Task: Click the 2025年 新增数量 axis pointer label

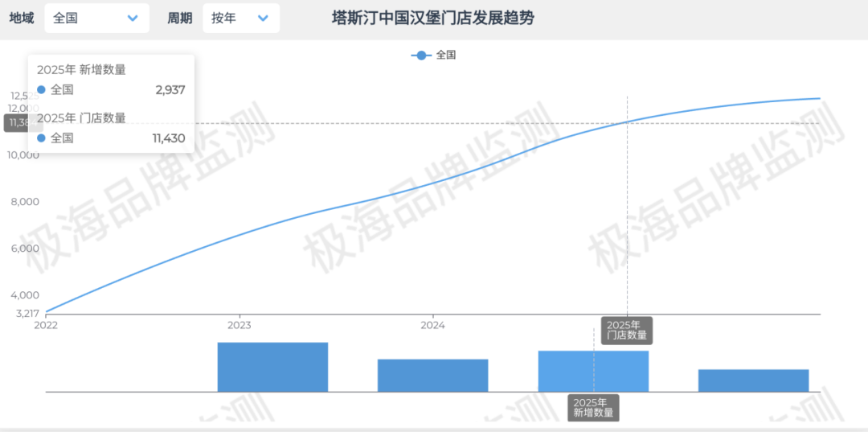Action: click(593, 408)
